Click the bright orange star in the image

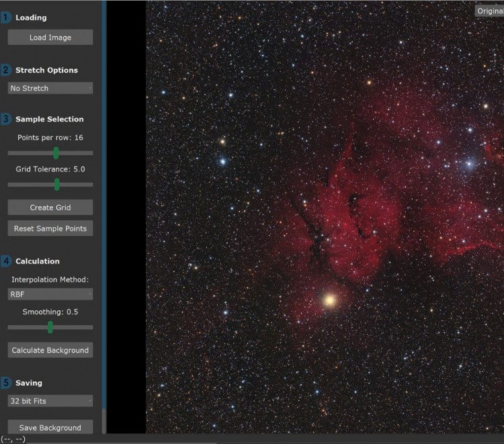[329, 300]
